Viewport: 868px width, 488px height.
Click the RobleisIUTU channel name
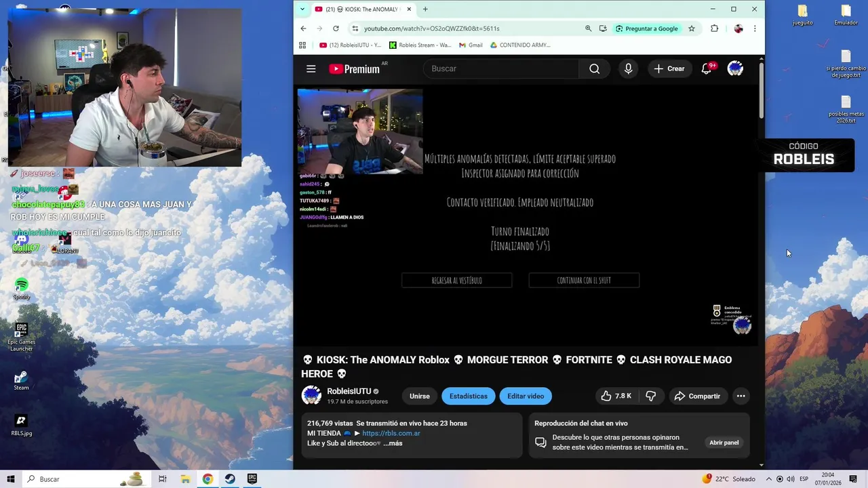click(349, 391)
